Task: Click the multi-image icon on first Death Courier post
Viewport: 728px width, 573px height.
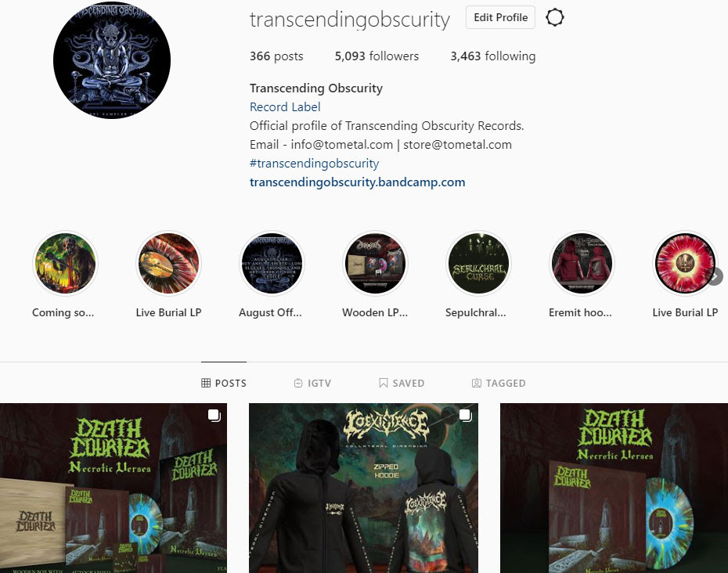Action: pos(214,415)
